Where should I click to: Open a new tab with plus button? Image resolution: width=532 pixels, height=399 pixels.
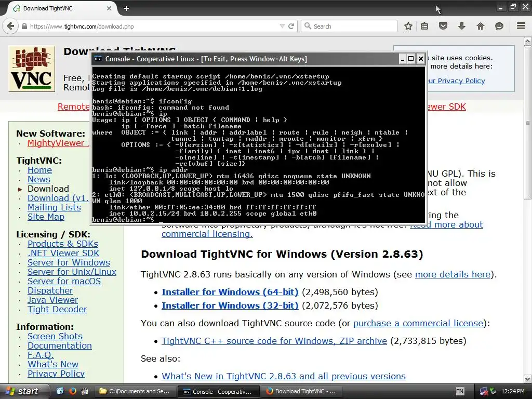[x=126, y=8]
